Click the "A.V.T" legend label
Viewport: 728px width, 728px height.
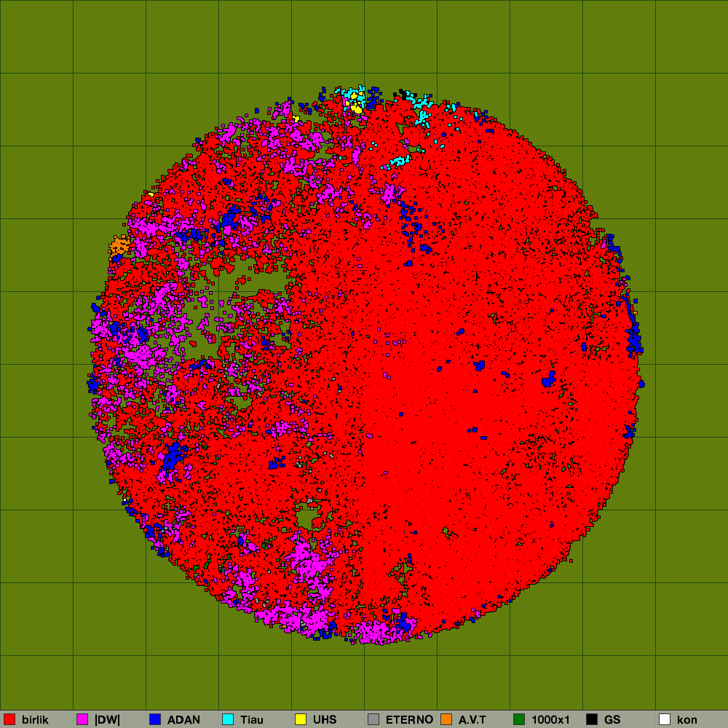pos(472,720)
